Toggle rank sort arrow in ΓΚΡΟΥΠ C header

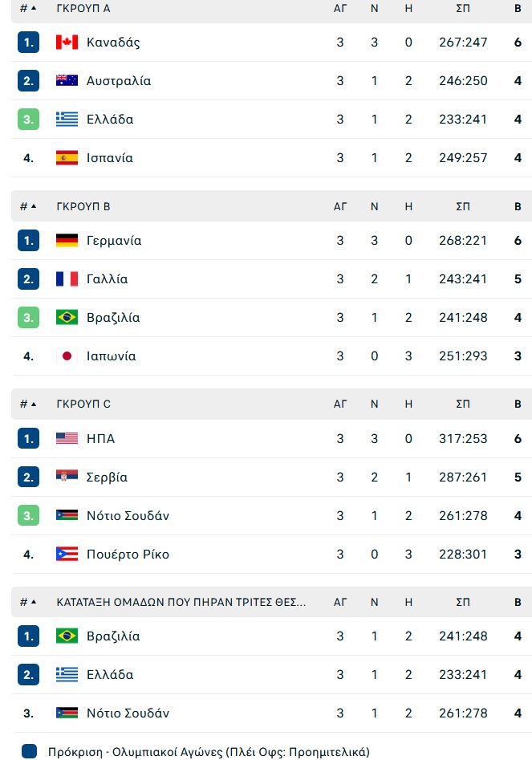[34, 404]
